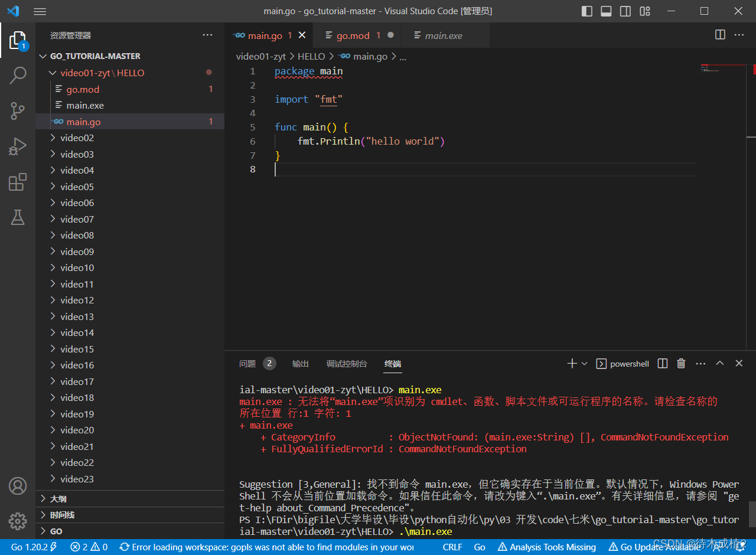Open the customize layout menu
The width and height of the screenshot is (756, 555).
645,11
